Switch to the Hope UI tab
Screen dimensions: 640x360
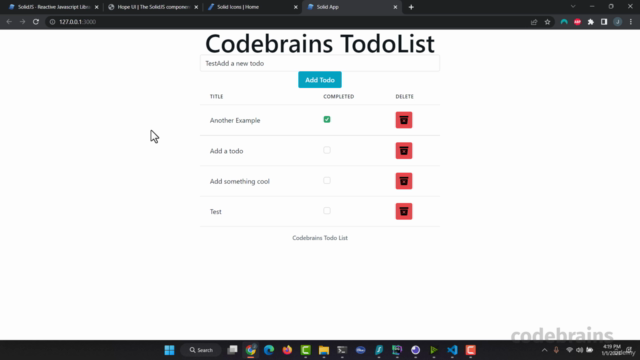[x=153, y=7]
